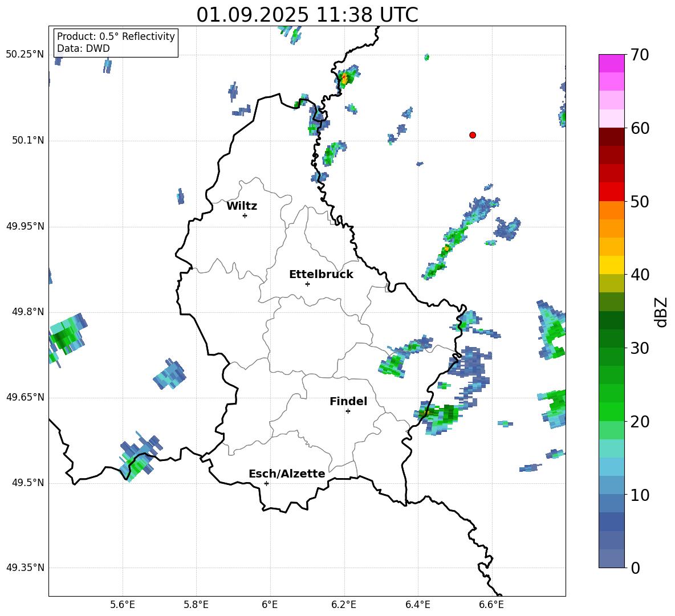Click the map title showing 11:38 UTC
This screenshot has height=616, width=675.
pyautogui.click(x=307, y=15)
